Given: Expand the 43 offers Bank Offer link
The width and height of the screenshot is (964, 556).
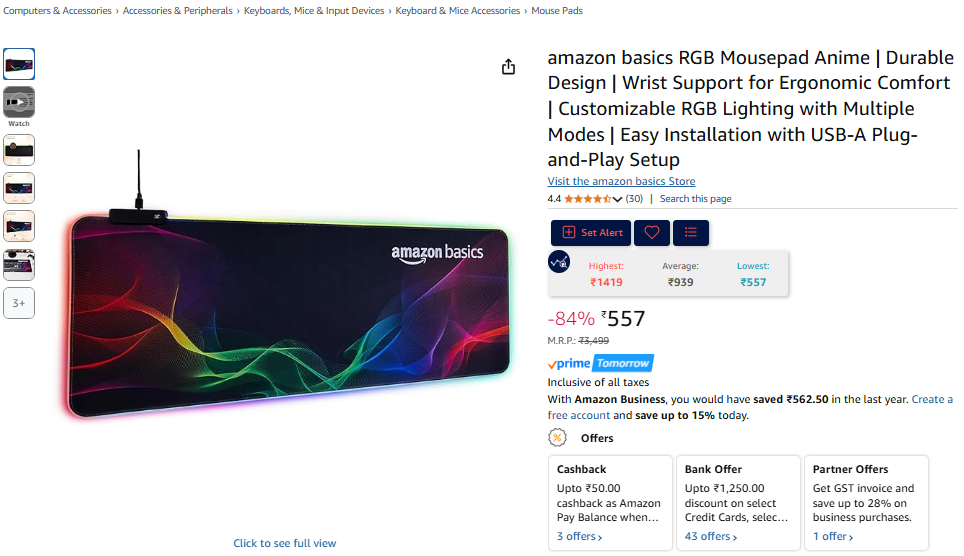Looking at the screenshot, I should (x=711, y=536).
